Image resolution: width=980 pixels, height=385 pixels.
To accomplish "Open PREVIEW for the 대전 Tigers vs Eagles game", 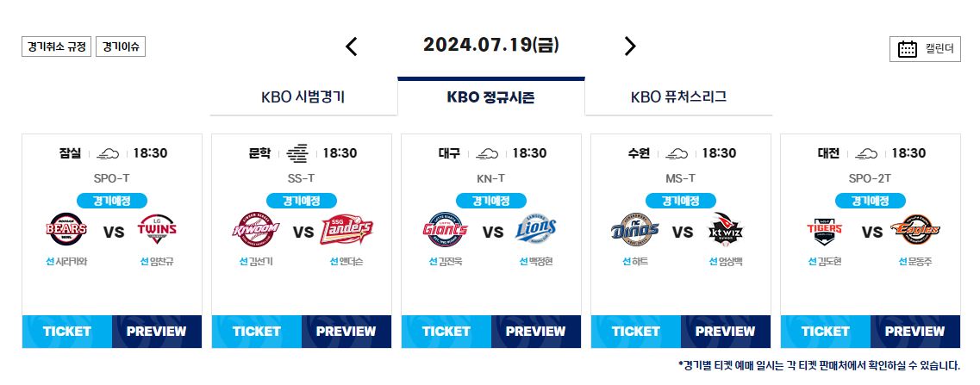I will tap(915, 332).
